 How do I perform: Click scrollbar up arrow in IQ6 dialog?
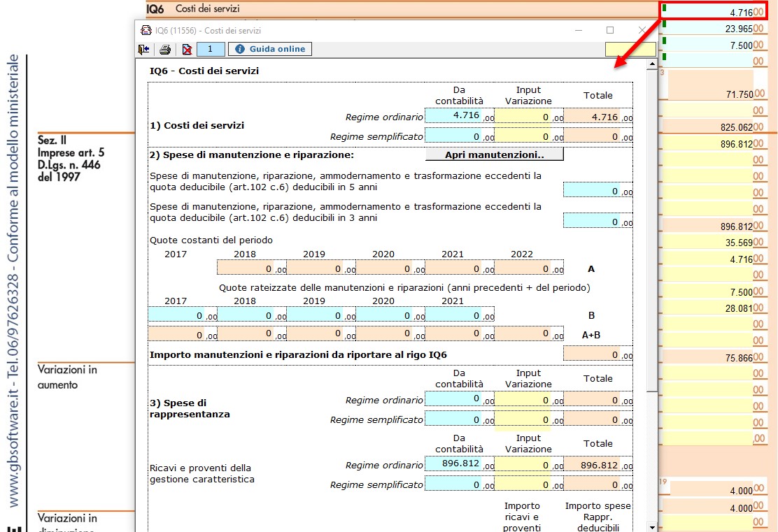652,64
